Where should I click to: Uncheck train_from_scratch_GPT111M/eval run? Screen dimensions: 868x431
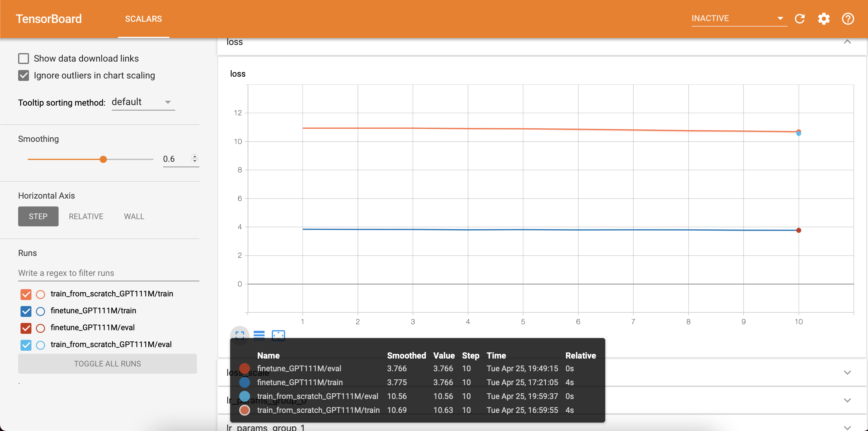26,345
